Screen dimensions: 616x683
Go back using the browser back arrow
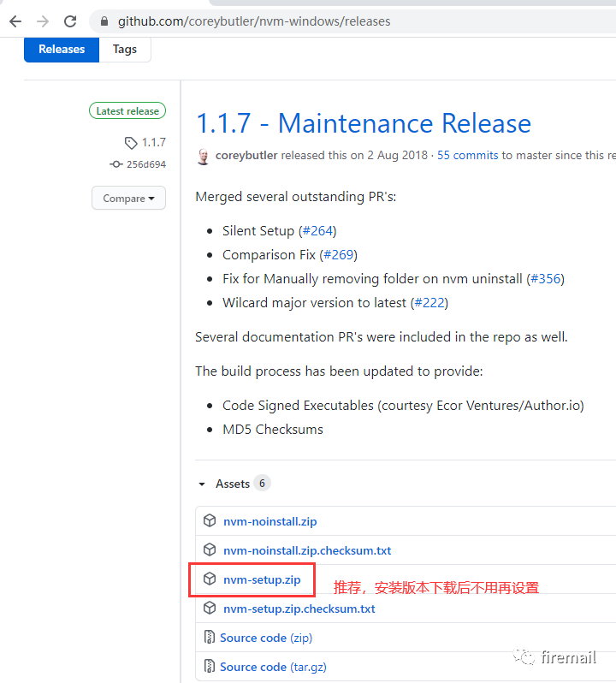pos(15,21)
